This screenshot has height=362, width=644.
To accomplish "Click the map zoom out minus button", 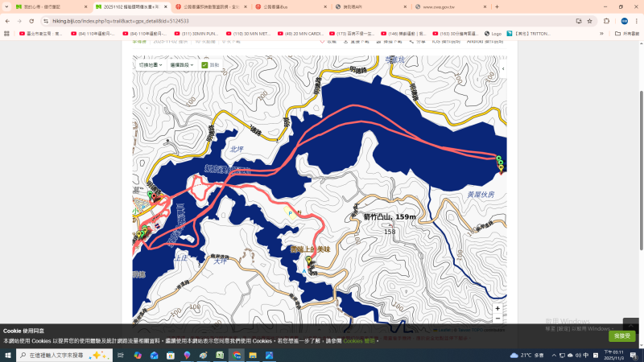I will click(497, 319).
